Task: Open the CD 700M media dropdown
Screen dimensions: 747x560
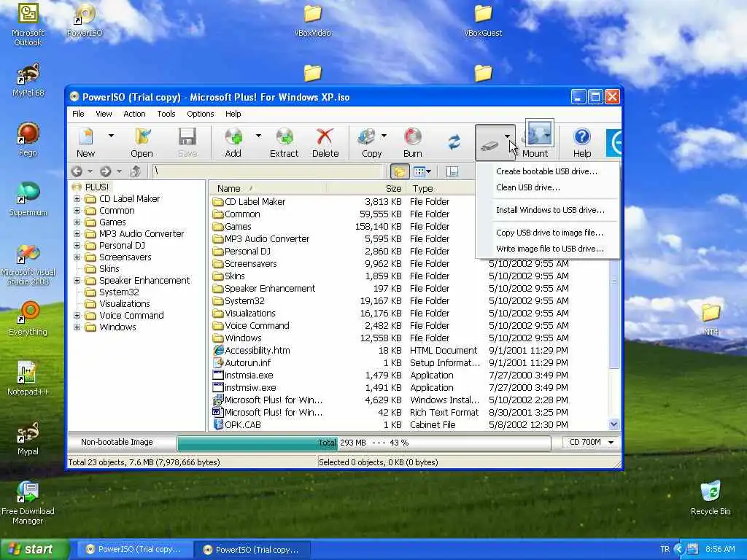Action: [x=591, y=443]
